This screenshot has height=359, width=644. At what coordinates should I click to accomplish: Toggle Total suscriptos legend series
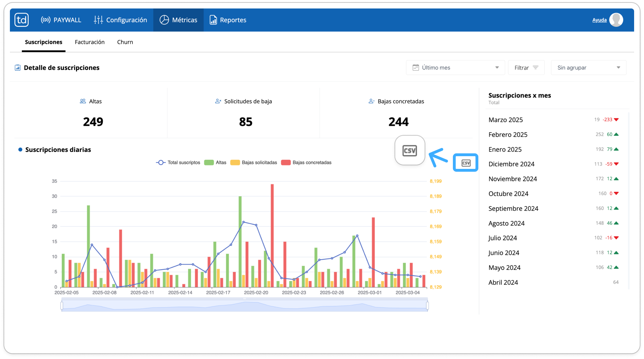tap(178, 163)
